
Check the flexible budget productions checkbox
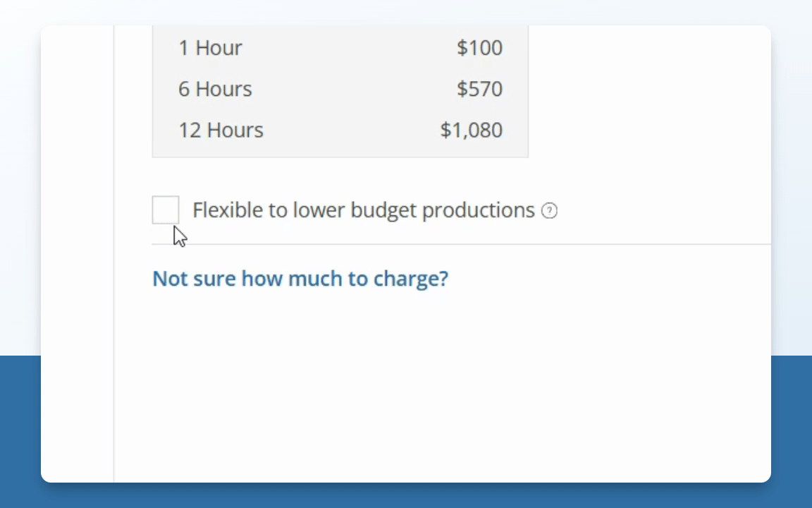(x=166, y=210)
